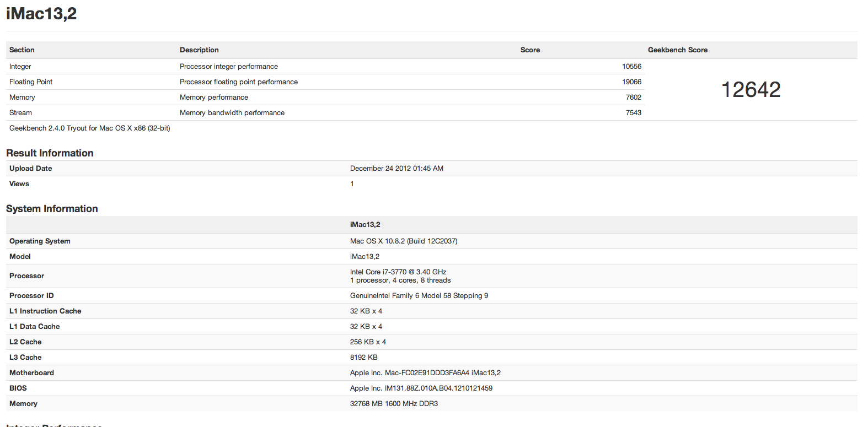
Task: Select the Description column header
Action: tap(199, 50)
